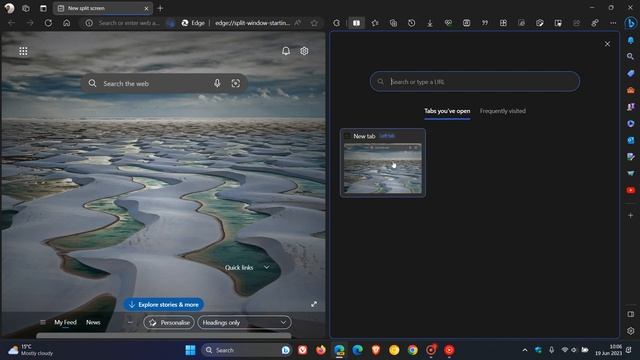The height and width of the screenshot is (360, 640).
Task: Open a new tab with plus button
Action: click(160, 8)
